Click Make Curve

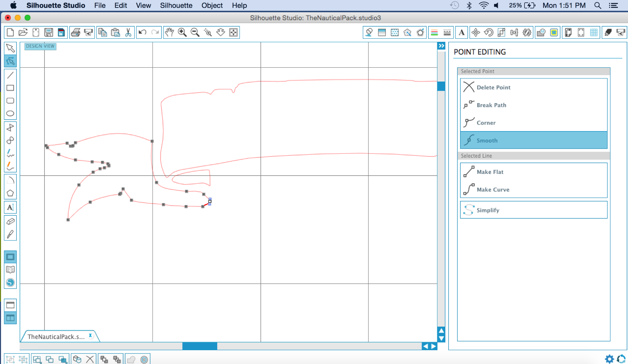(x=534, y=189)
